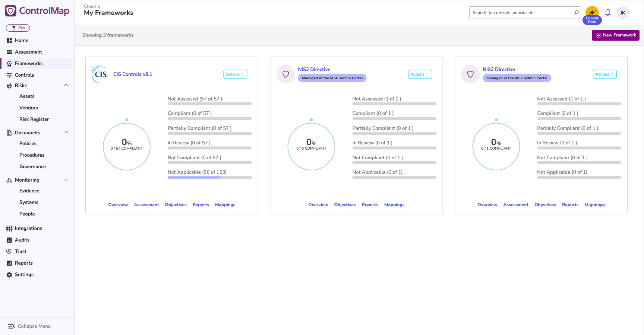The image size is (644, 335).
Task: Open Assessment on rightmost NIS2 card
Action: (516, 205)
